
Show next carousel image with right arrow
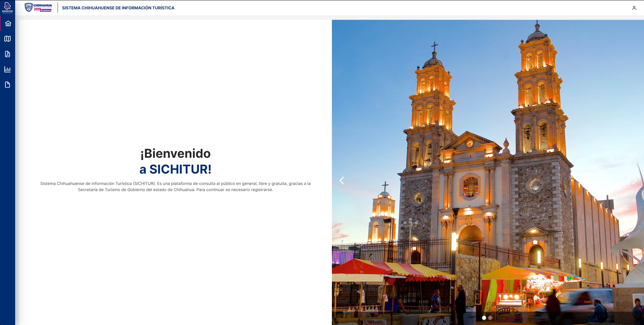[634, 181]
